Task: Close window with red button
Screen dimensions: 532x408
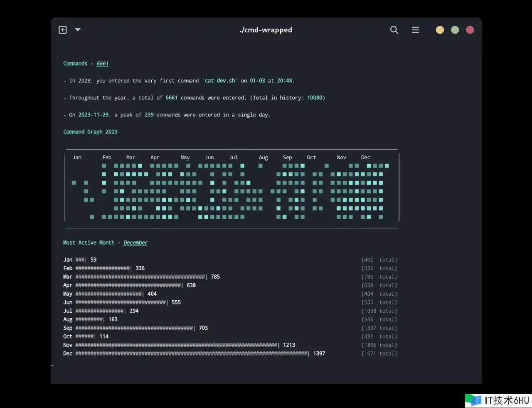Action: [x=470, y=30]
